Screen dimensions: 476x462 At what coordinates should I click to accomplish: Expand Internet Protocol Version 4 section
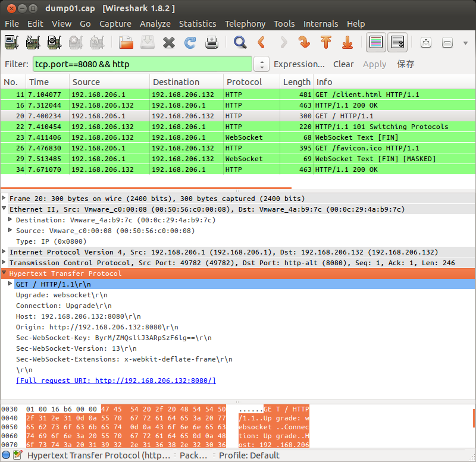tap(4, 252)
